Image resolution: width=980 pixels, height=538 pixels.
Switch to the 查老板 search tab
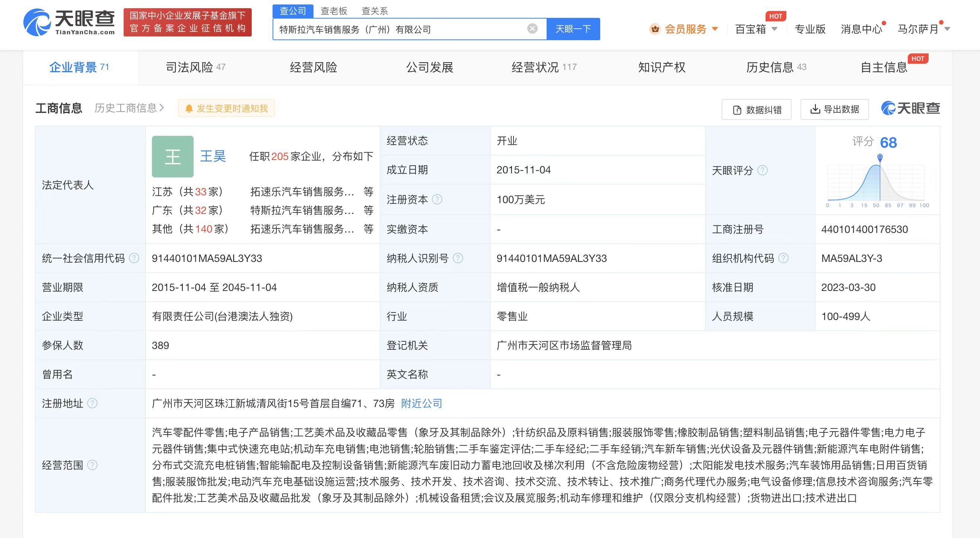point(334,11)
